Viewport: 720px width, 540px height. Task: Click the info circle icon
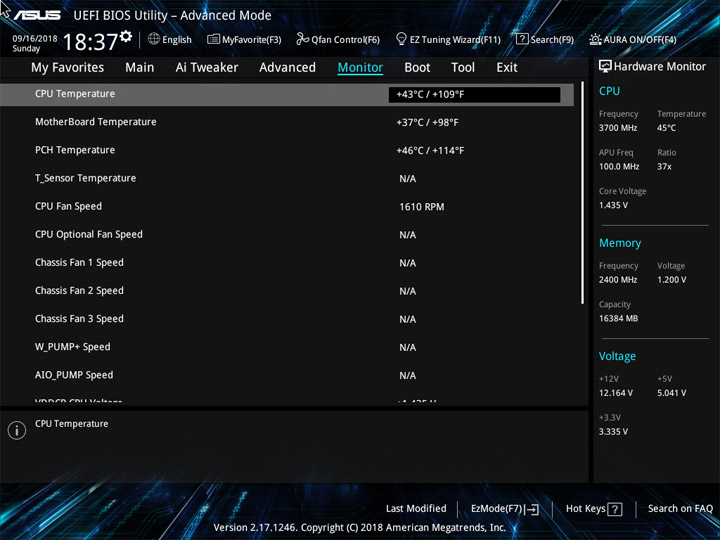(x=17, y=430)
